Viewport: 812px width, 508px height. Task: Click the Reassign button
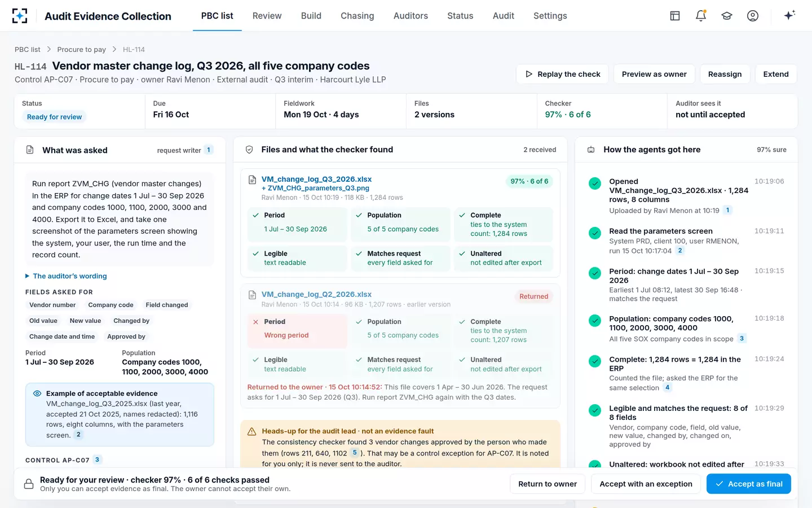point(725,74)
